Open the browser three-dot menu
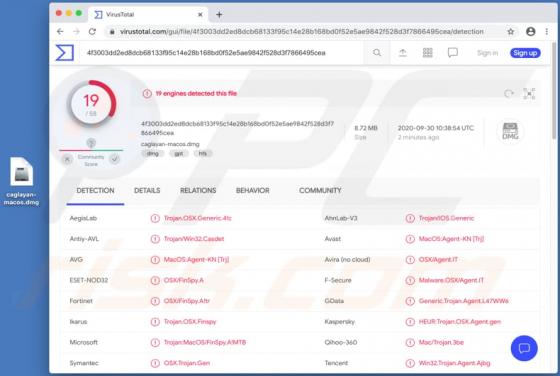The width and height of the screenshot is (560, 376). tap(546, 31)
